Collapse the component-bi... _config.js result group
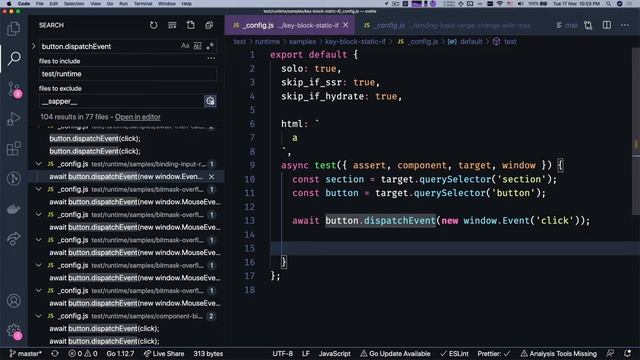 (39, 316)
